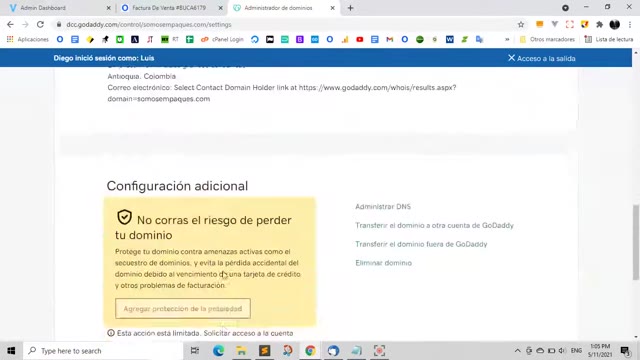Click Type here to search box
This screenshot has width=640, height=360.
coord(103,351)
